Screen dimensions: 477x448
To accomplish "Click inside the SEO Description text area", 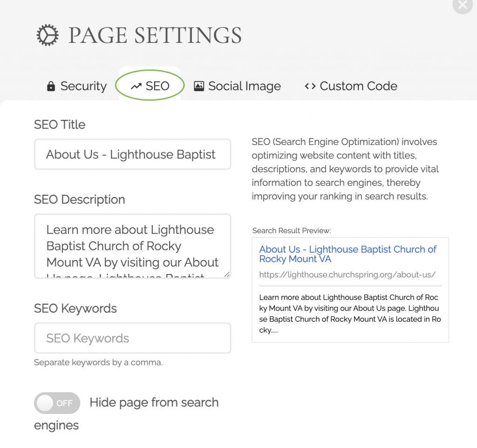I will coord(132,245).
